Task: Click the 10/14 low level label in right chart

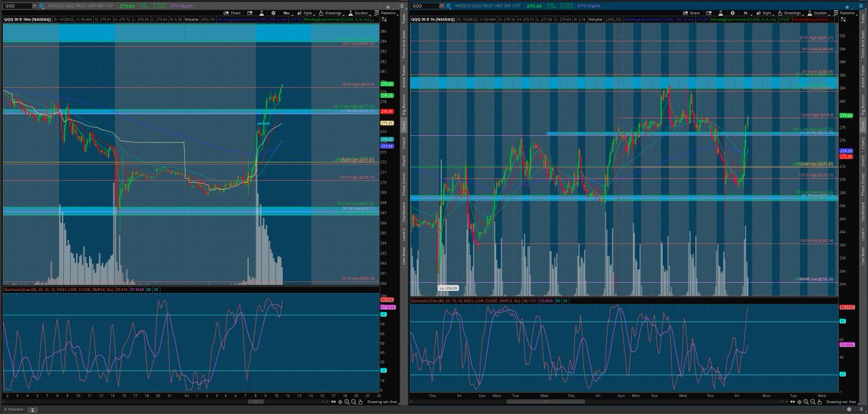Action: [817, 240]
